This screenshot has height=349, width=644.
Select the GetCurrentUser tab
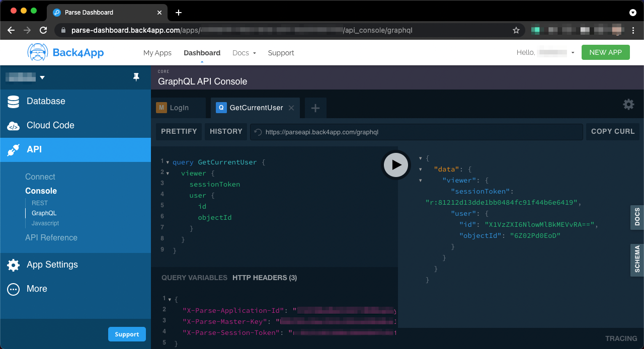click(x=255, y=108)
